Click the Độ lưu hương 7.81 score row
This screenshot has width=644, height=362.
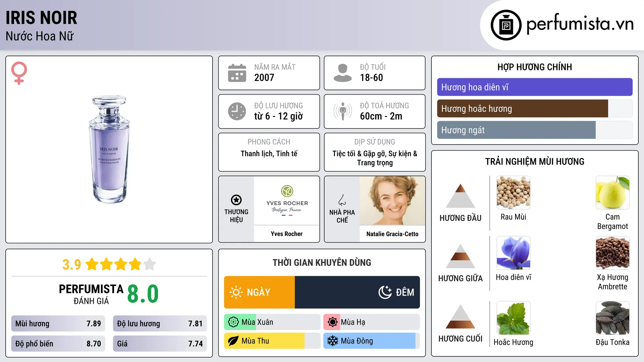click(160, 324)
